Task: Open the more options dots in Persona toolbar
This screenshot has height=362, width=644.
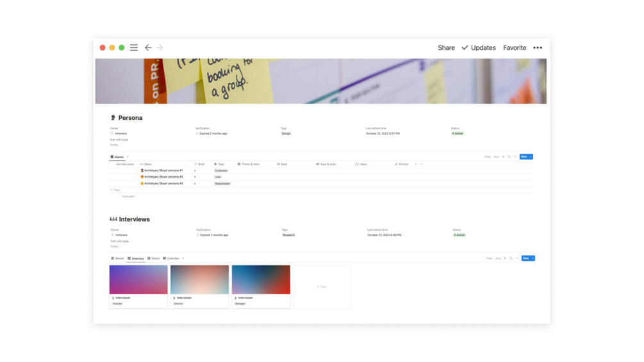Action: click(515, 157)
